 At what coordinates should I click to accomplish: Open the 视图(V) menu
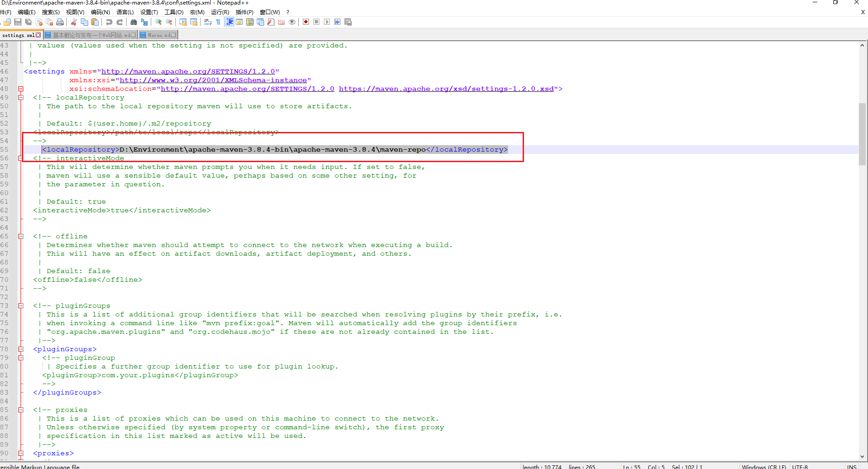pyautogui.click(x=75, y=12)
